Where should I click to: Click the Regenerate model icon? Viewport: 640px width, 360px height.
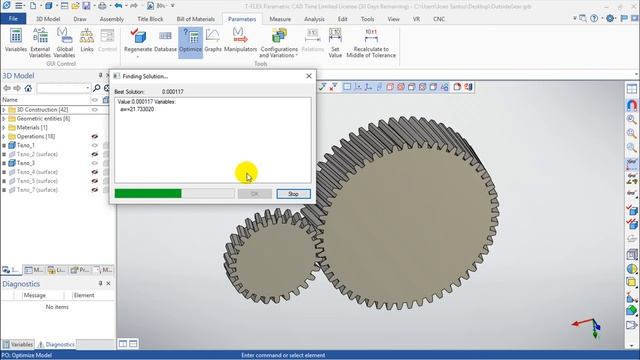138,37
